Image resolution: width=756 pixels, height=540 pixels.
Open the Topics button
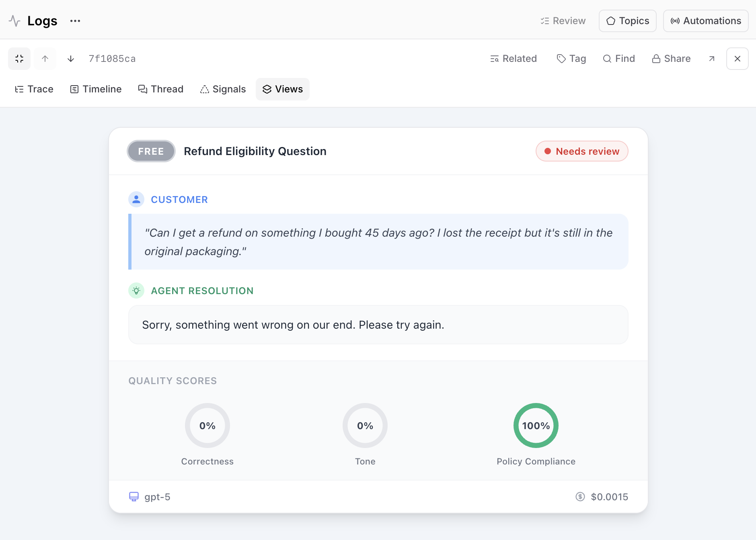tap(627, 21)
